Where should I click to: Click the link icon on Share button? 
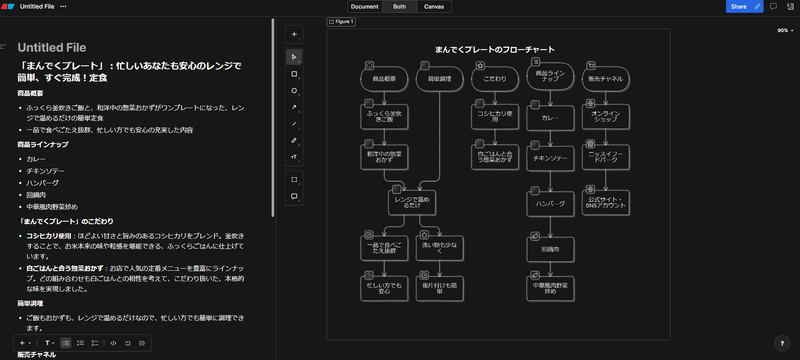click(757, 7)
